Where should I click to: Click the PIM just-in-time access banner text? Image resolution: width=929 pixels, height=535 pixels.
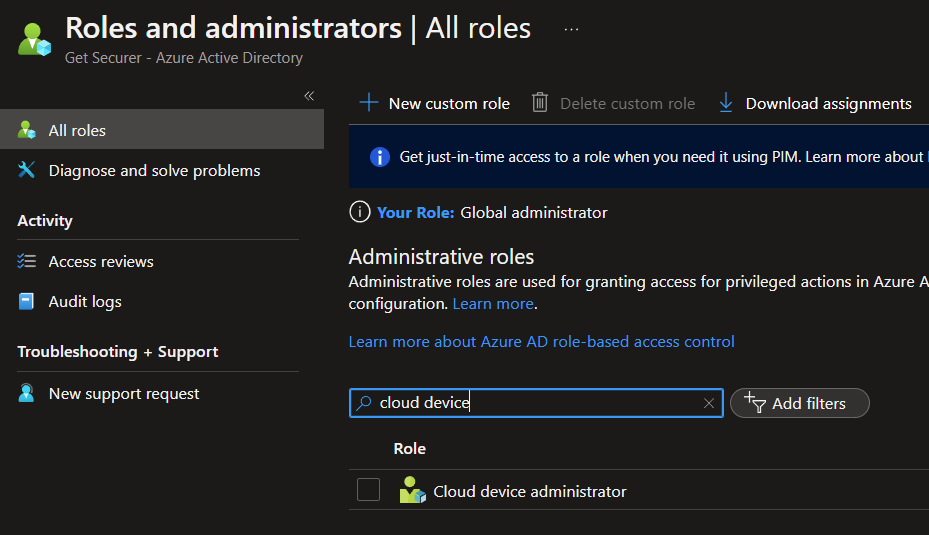664,157
